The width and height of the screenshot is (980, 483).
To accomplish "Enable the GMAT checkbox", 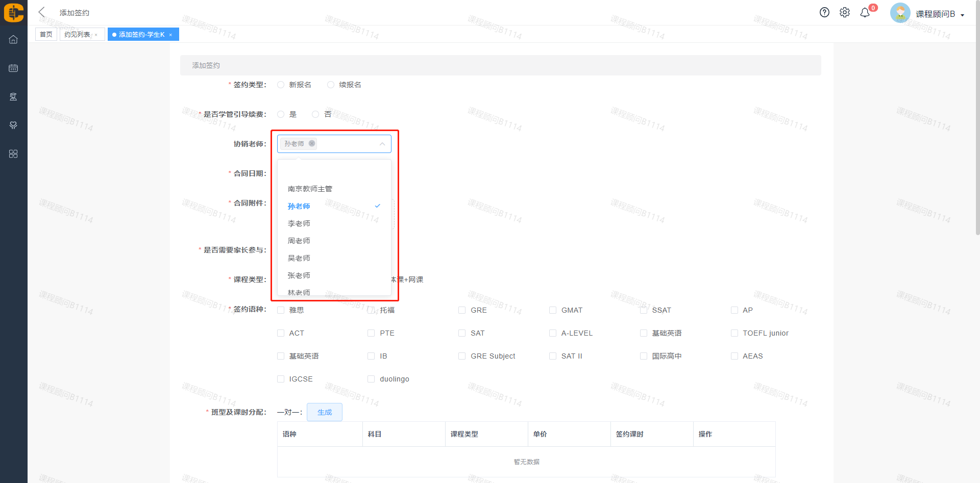I will (x=553, y=310).
